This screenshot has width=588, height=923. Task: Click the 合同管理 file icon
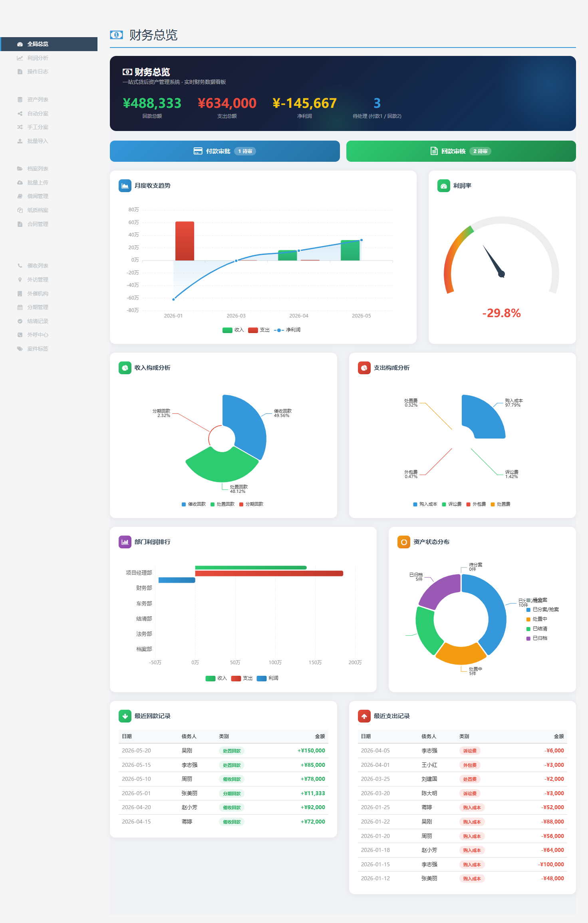(x=20, y=224)
